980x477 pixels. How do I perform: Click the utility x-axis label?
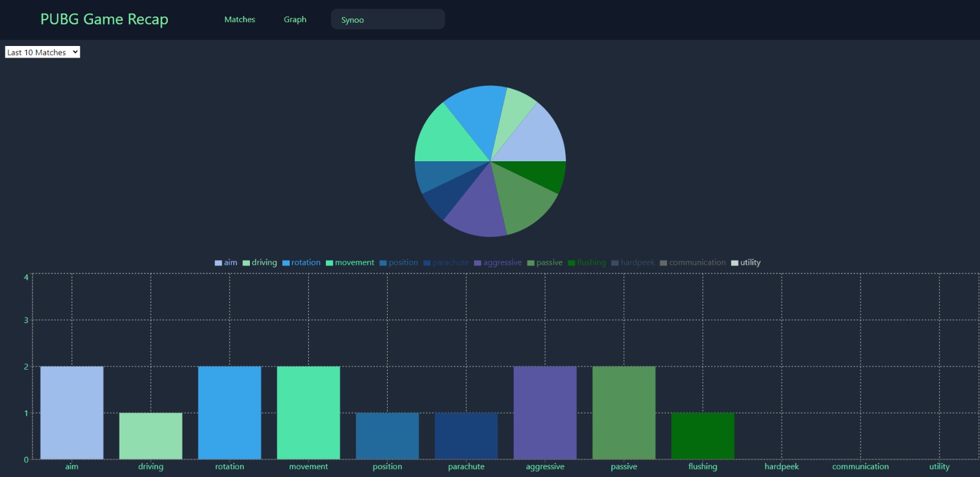pos(940,467)
